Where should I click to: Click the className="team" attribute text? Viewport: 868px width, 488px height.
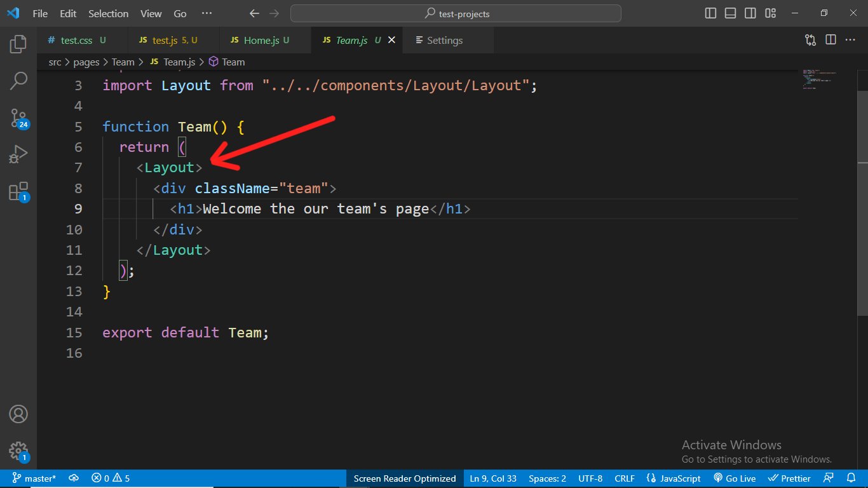point(261,188)
